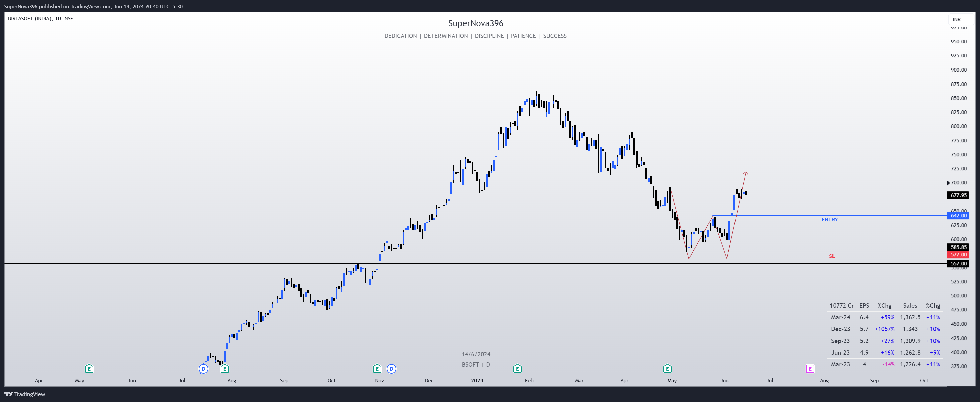Click the 14/6/2024 date watermark text
980x402 pixels.
[476, 354]
